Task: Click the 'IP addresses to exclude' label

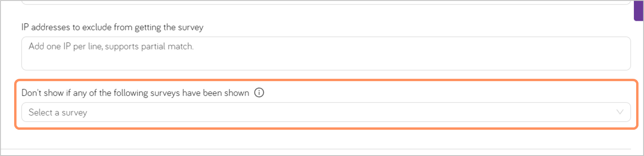Action: point(112,27)
